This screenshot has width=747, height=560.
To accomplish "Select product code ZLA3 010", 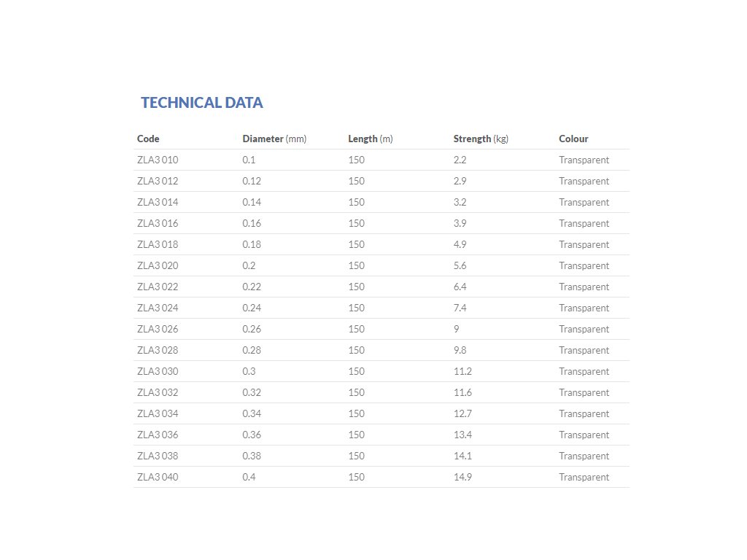I will [158, 160].
